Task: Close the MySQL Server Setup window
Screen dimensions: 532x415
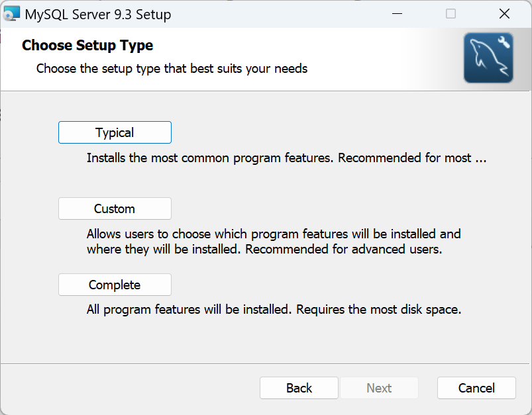Action: click(x=504, y=14)
